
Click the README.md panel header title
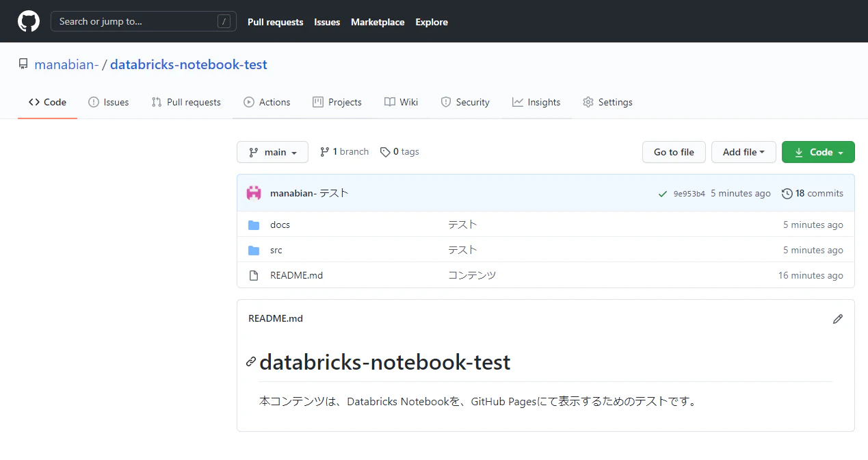tap(276, 319)
